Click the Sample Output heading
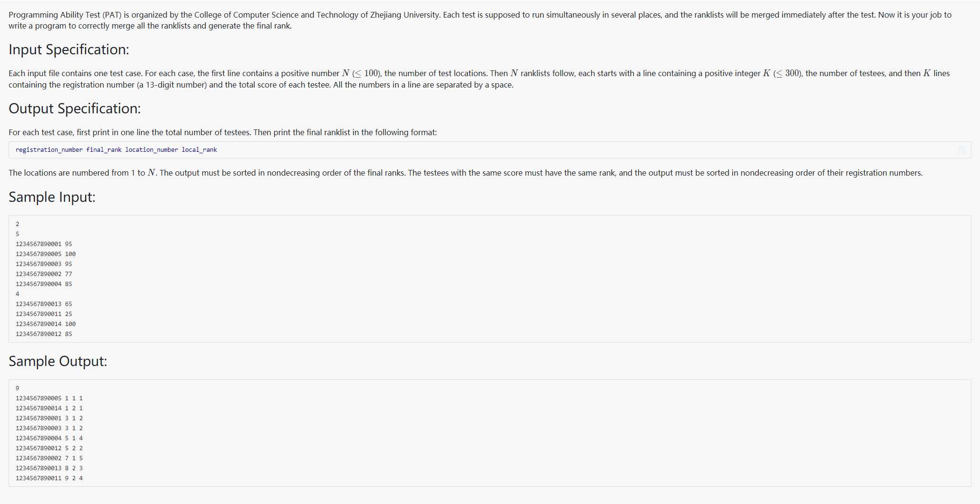Screen dimensions: 980x504 [58, 361]
